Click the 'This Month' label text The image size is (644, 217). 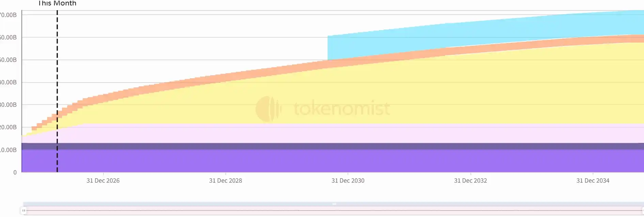(x=57, y=3)
